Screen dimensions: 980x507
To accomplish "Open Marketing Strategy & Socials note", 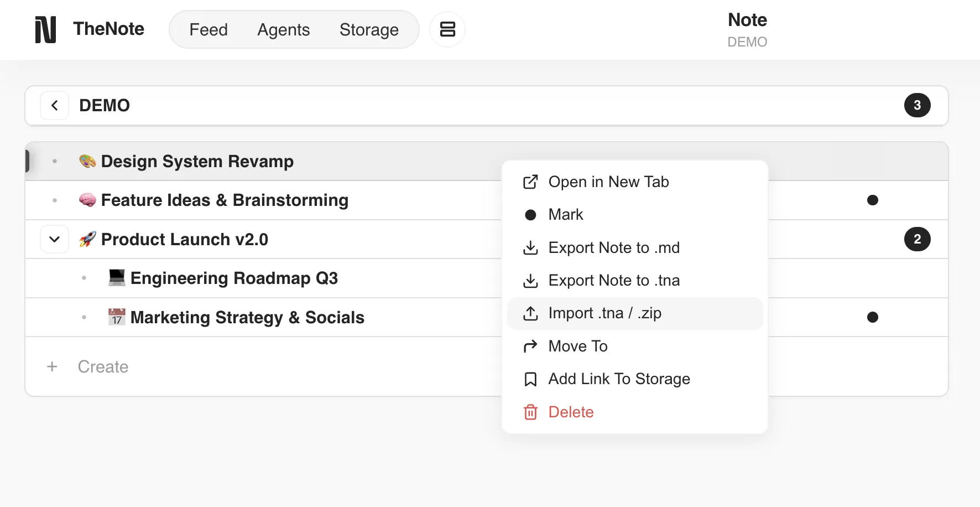I will point(247,317).
